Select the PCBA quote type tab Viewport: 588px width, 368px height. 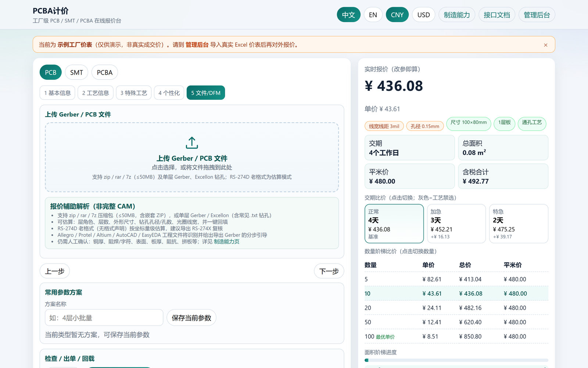pyautogui.click(x=105, y=72)
